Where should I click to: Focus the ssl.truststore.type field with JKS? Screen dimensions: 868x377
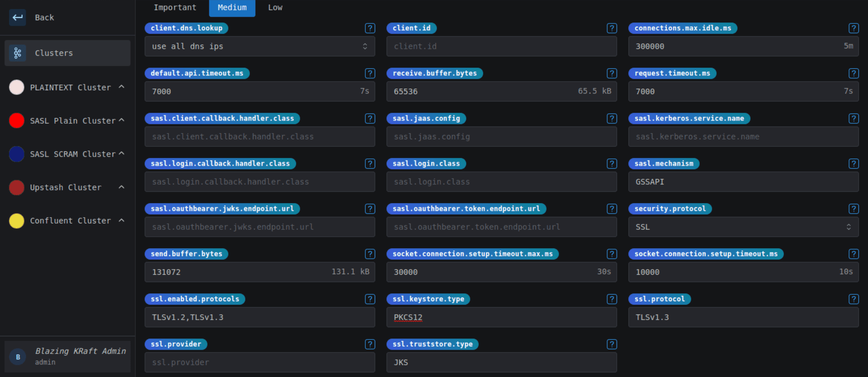pos(502,362)
